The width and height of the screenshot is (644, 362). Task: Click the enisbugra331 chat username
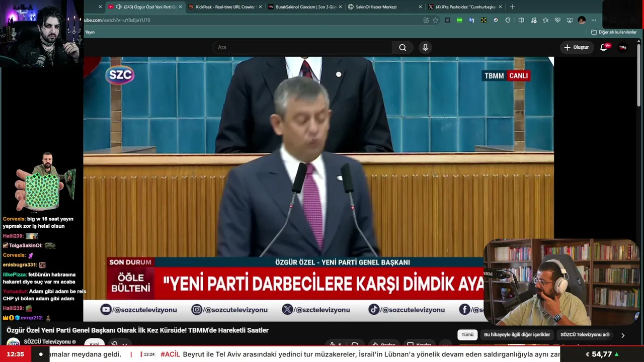coord(20,264)
